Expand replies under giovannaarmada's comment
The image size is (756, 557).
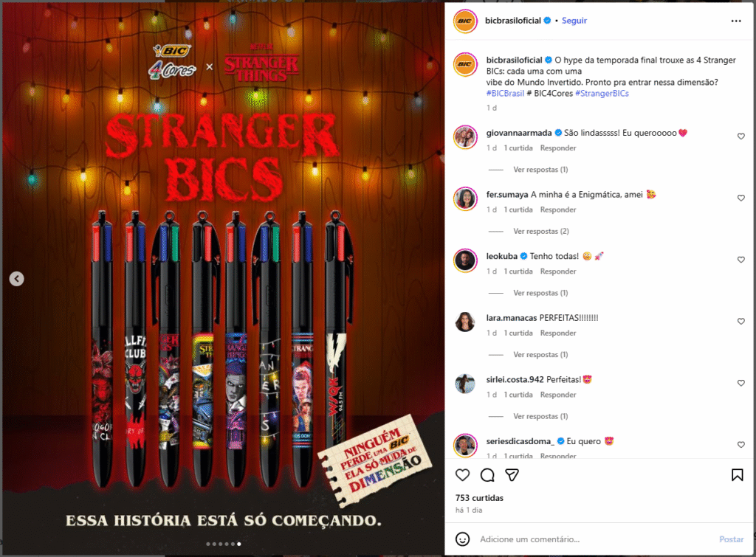540,170
